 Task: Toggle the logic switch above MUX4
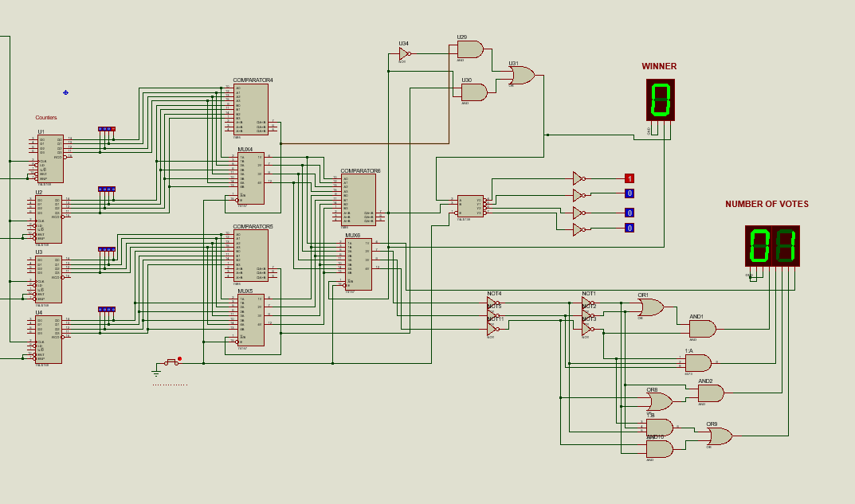click(107, 129)
